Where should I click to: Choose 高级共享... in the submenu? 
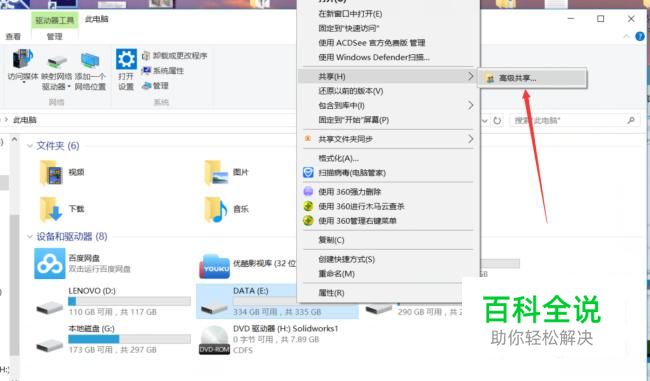532,78
